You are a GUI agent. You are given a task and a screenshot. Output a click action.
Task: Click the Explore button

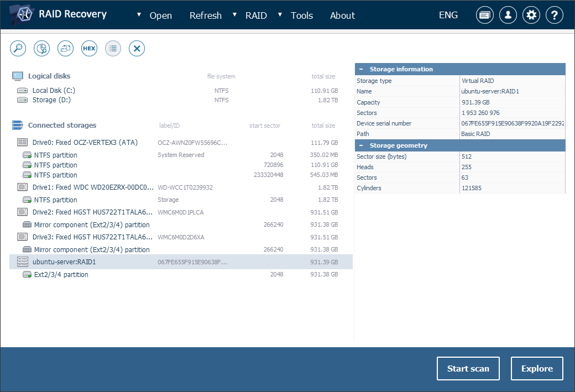click(536, 369)
